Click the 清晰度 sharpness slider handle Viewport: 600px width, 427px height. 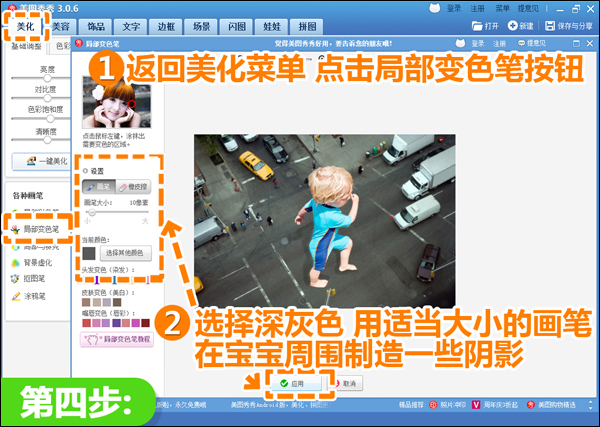coord(47,140)
